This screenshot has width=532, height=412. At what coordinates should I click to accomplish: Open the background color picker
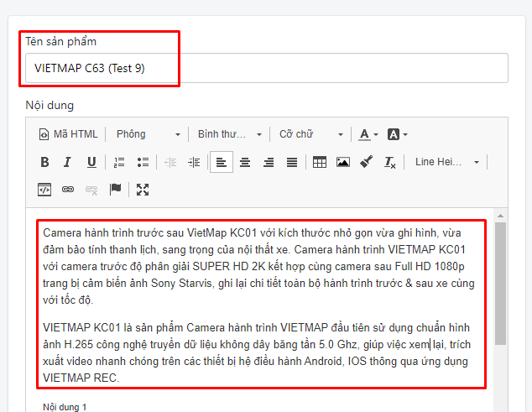click(397, 134)
